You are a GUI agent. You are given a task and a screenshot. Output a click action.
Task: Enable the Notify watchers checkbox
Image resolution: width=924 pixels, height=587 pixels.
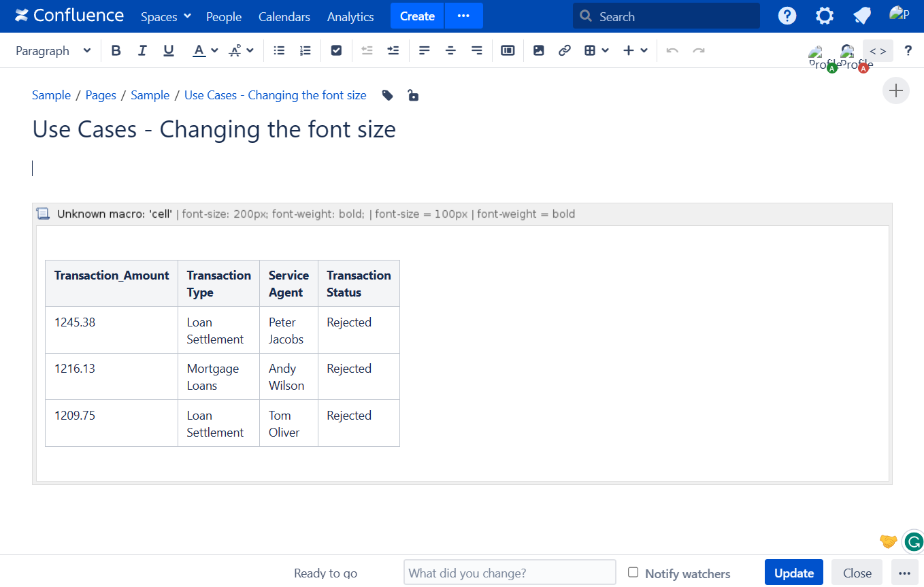point(633,573)
